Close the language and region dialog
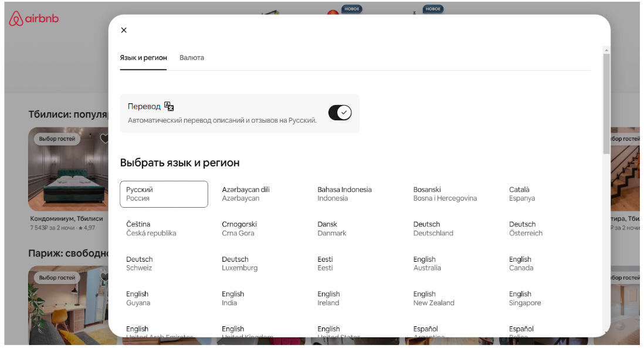Image resolution: width=644 pixels, height=348 pixels. [x=124, y=31]
